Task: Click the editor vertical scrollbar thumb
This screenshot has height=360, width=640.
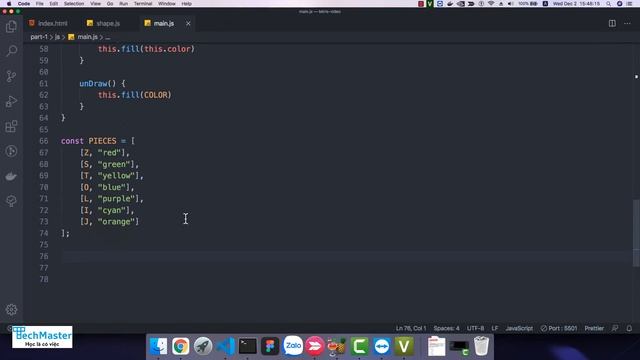Action: tap(636, 233)
